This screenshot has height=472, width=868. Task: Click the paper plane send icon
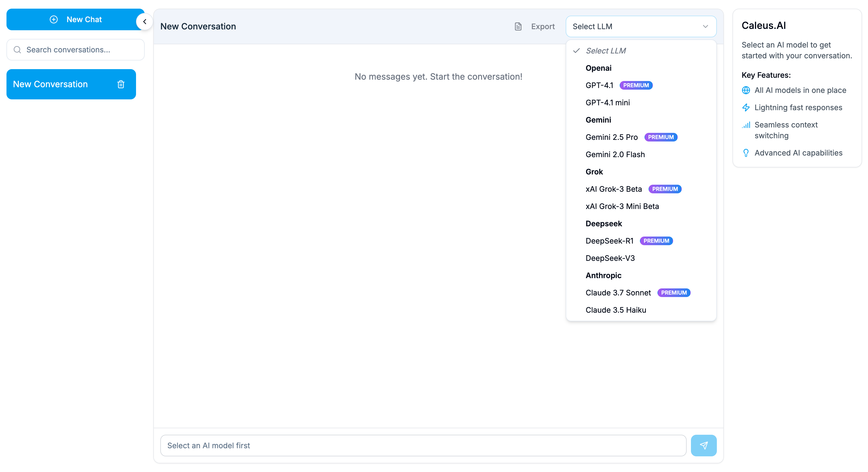704,445
